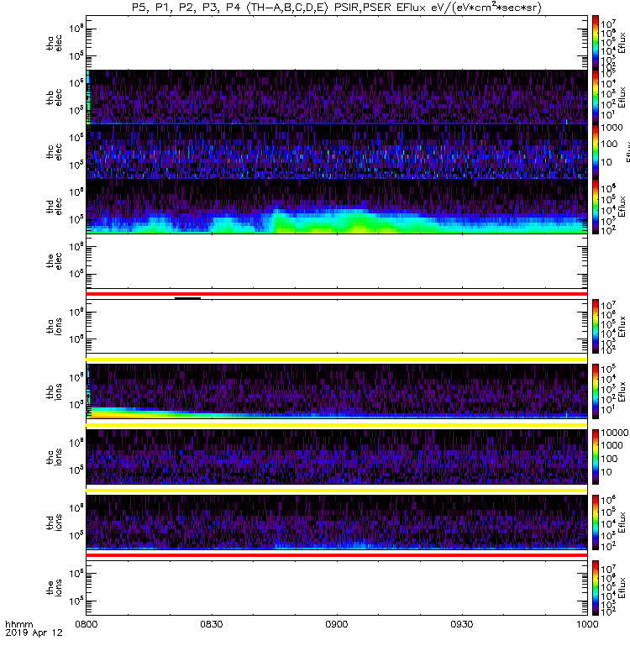Click the tha ions color scale bar
Screen dimensions: 630x672
596,326
